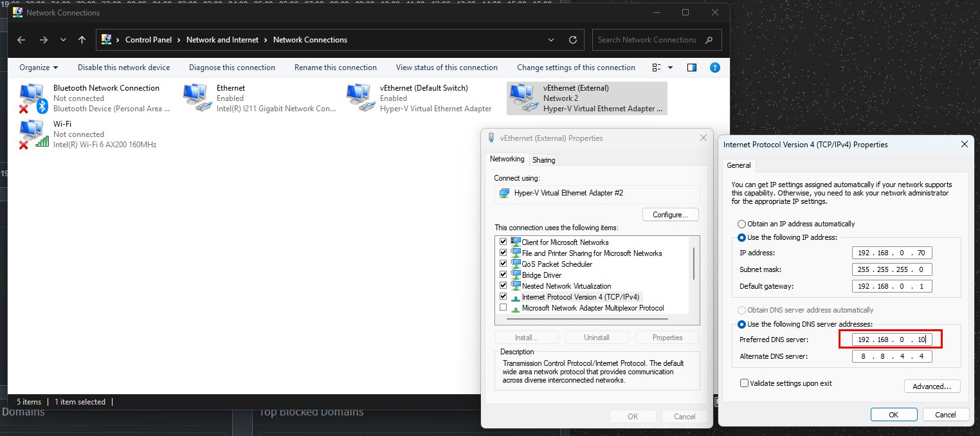This screenshot has width=980, height=436.
Task: Open Advanced... settings in IPv4 Properties
Action: [x=932, y=386]
